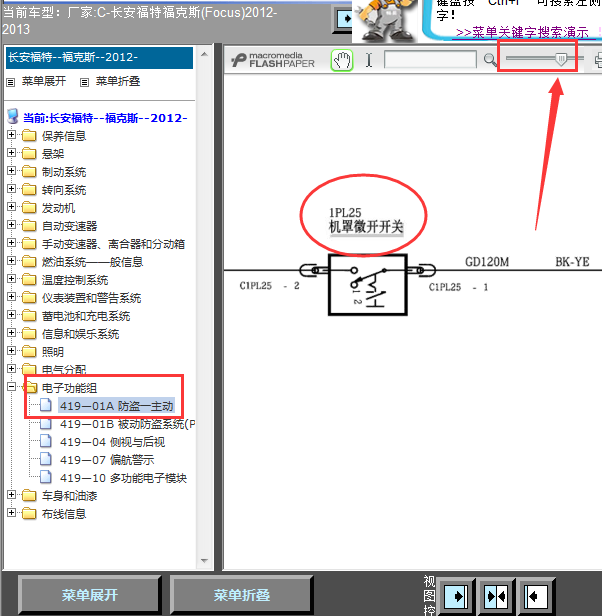Screen dimensions: 602x616
Task: Expand the 自动变速器 folder
Action: [11, 225]
